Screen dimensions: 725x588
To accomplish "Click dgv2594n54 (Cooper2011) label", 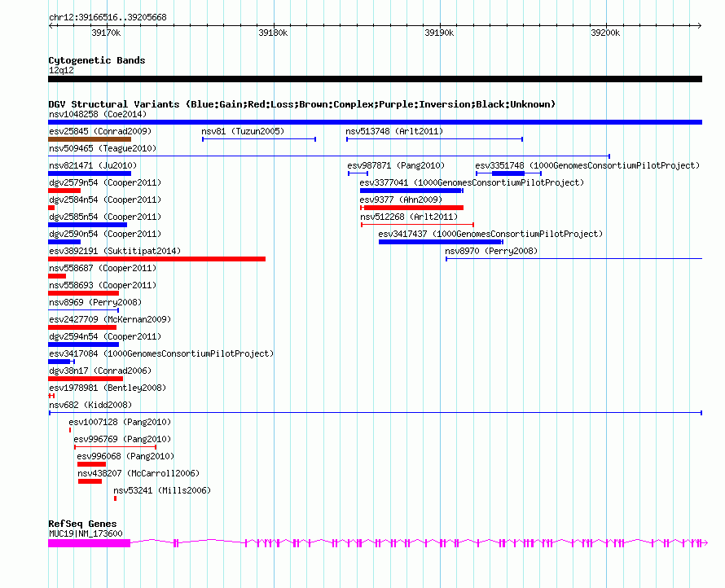I will [x=105, y=336].
